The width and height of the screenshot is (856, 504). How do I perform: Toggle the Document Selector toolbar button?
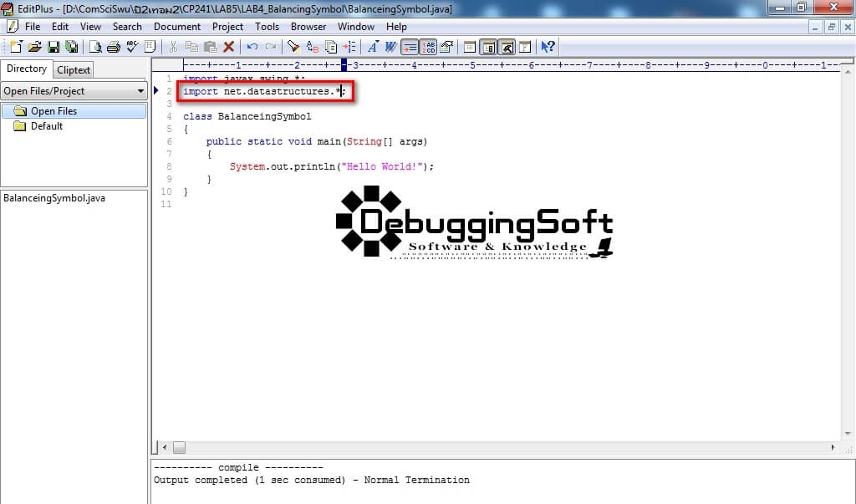click(488, 47)
